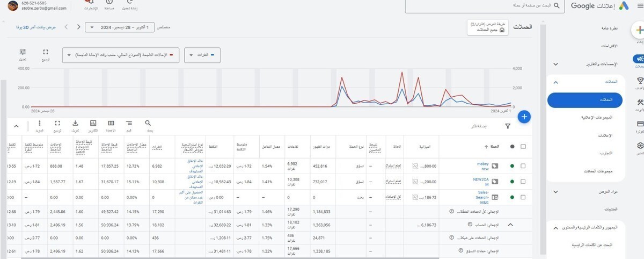Click the filter funnel icon

click(508, 126)
